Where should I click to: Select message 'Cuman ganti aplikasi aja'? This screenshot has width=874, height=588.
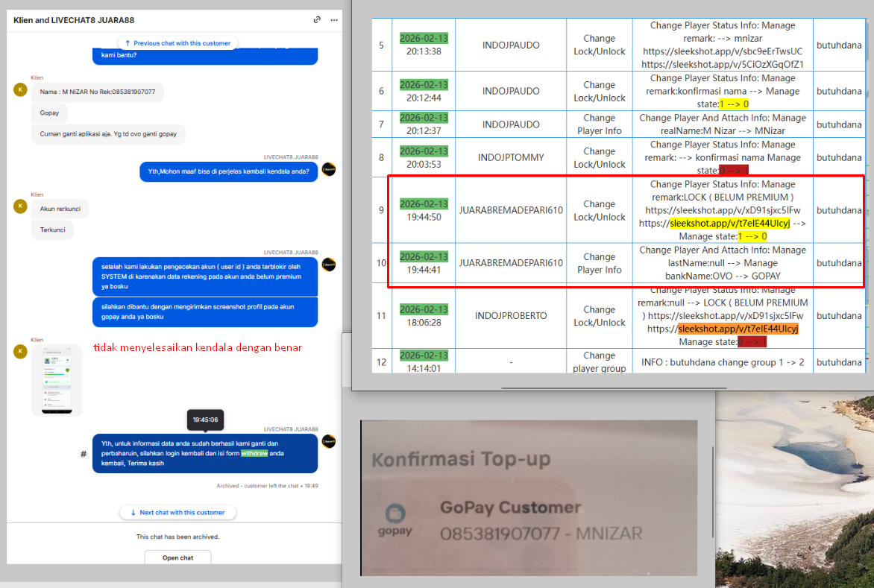[x=108, y=134]
